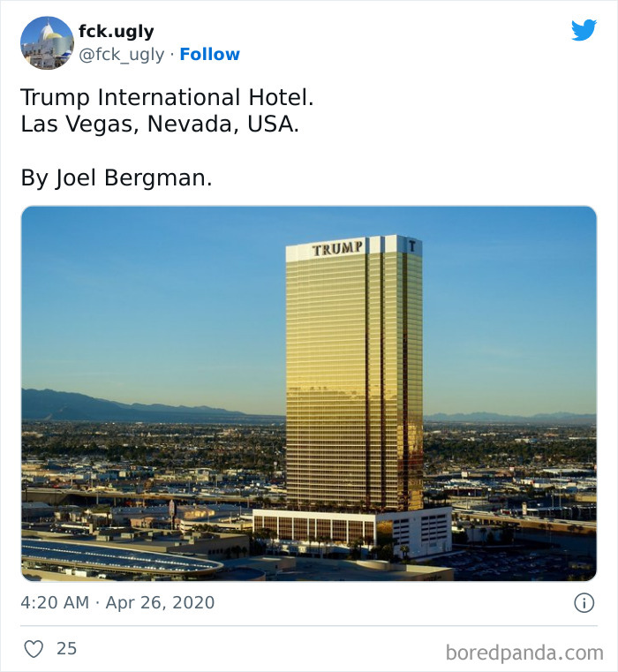618x672 pixels.
Task: Click the "Apr 26, 2020" date text
Action: 161,603
